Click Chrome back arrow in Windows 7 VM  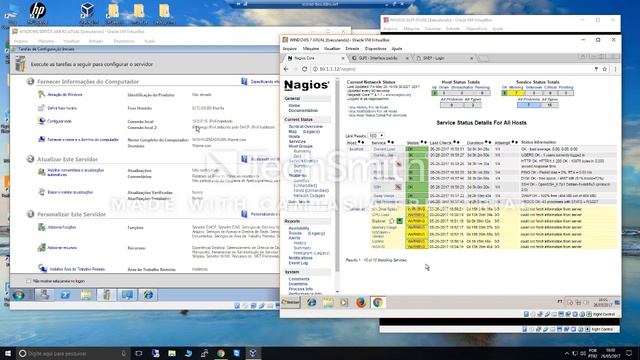tap(286, 69)
